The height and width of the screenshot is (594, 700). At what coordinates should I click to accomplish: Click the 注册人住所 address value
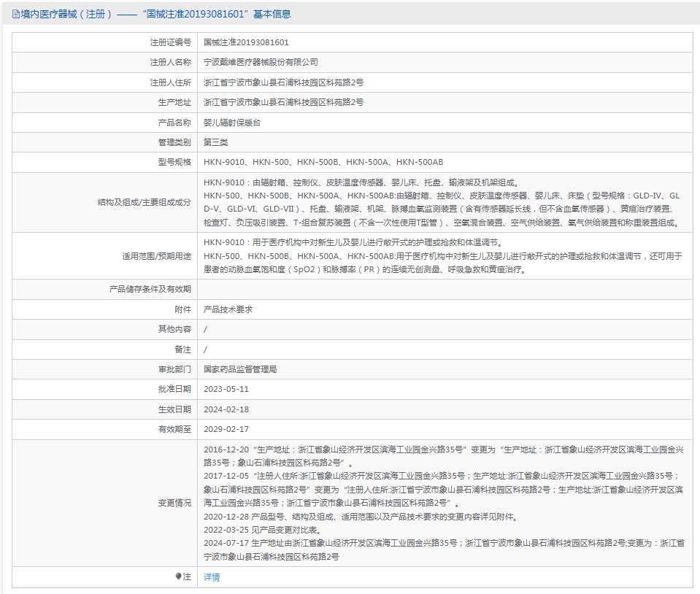(x=283, y=82)
